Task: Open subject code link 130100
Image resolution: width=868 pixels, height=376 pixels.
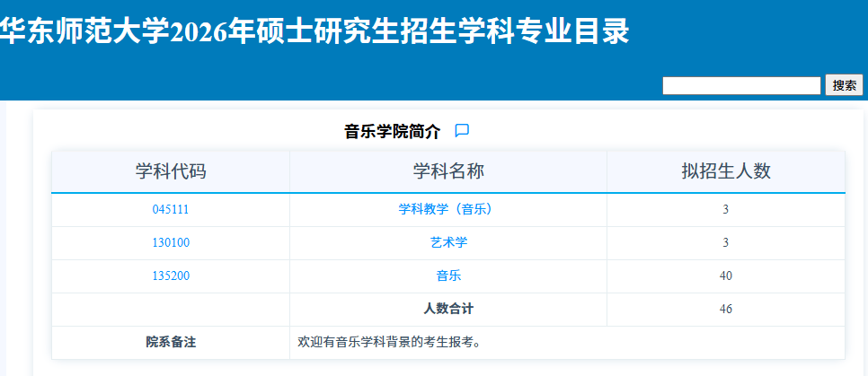Action: coord(171,243)
